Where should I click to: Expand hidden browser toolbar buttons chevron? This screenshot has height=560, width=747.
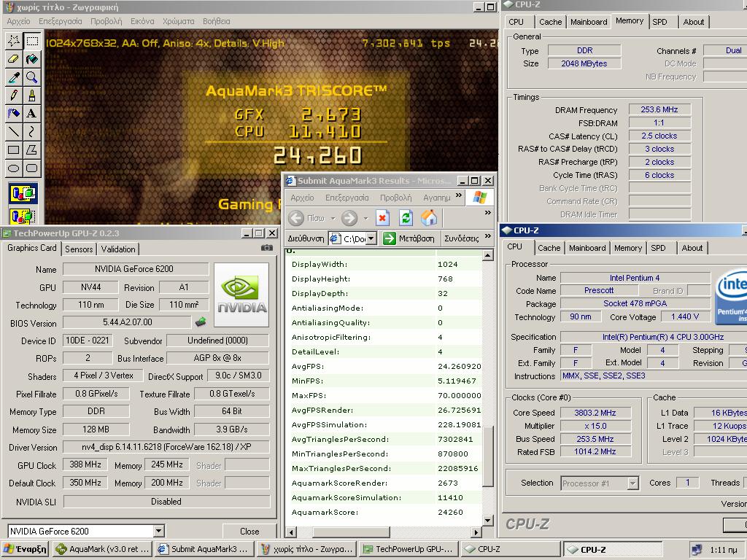[488, 212]
